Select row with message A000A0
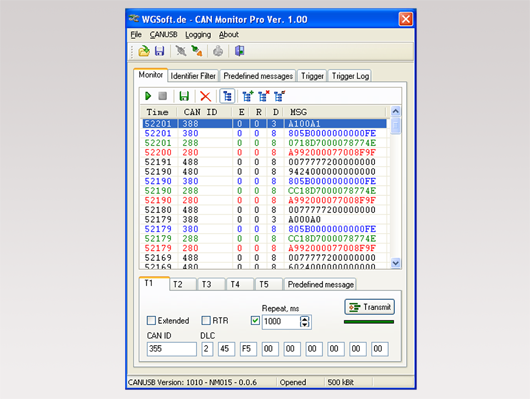Viewport: 530px width, 399px height. pyautogui.click(x=264, y=219)
